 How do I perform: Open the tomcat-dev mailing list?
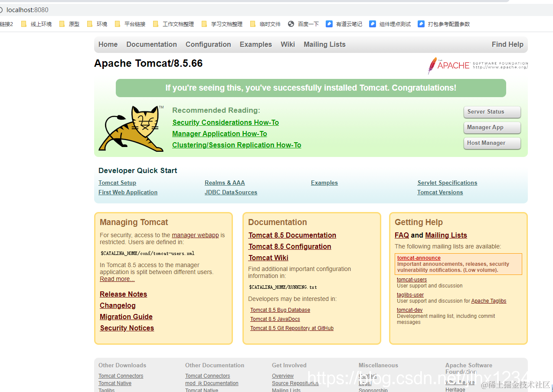click(409, 310)
